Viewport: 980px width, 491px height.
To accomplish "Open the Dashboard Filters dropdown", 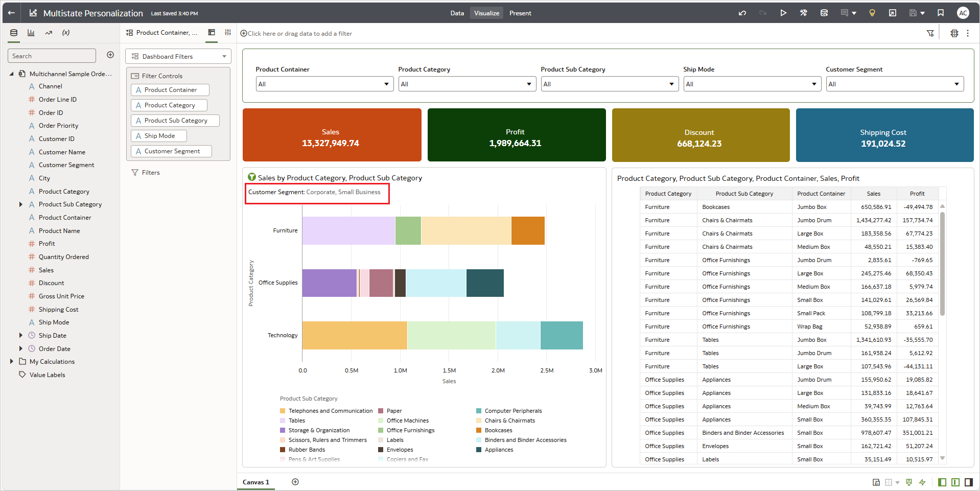I will 178,57.
